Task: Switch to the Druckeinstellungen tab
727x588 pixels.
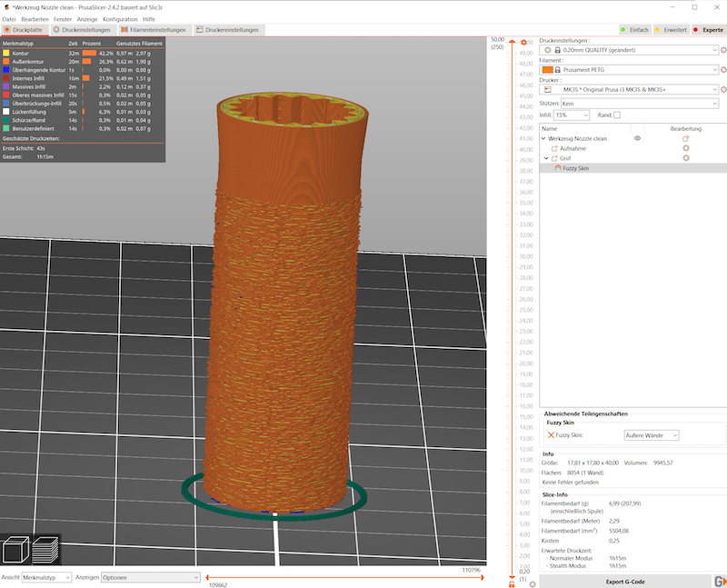Action: [x=83, y=30]
